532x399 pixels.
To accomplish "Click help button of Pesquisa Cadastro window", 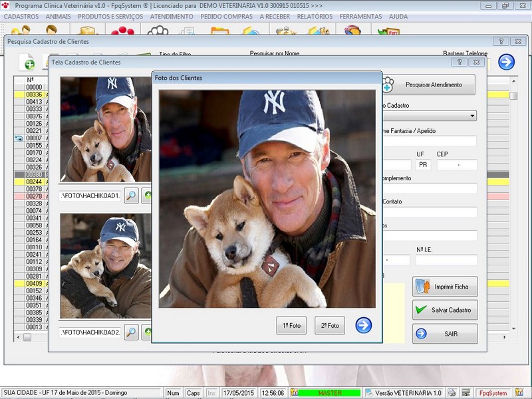I will point(501,41).
